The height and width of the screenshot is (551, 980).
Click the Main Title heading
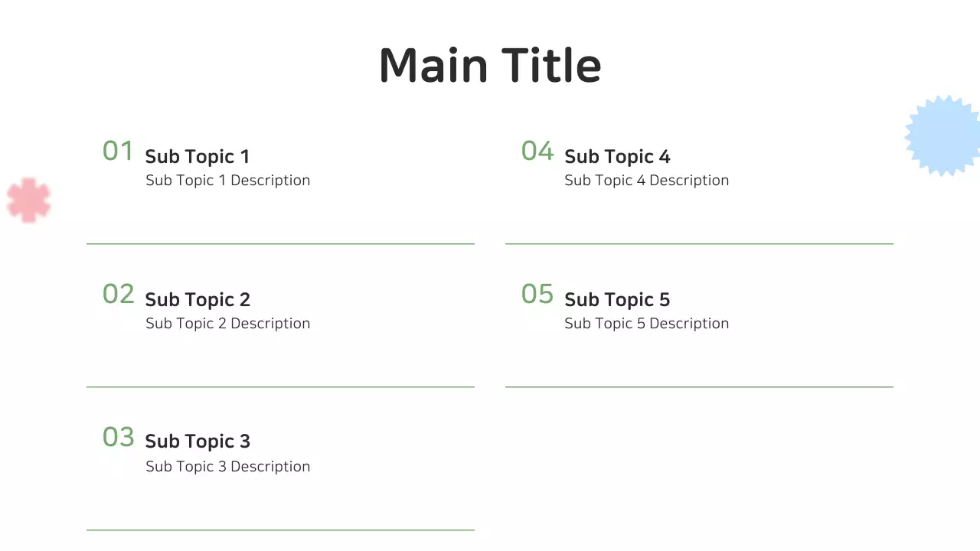point(490,65)
